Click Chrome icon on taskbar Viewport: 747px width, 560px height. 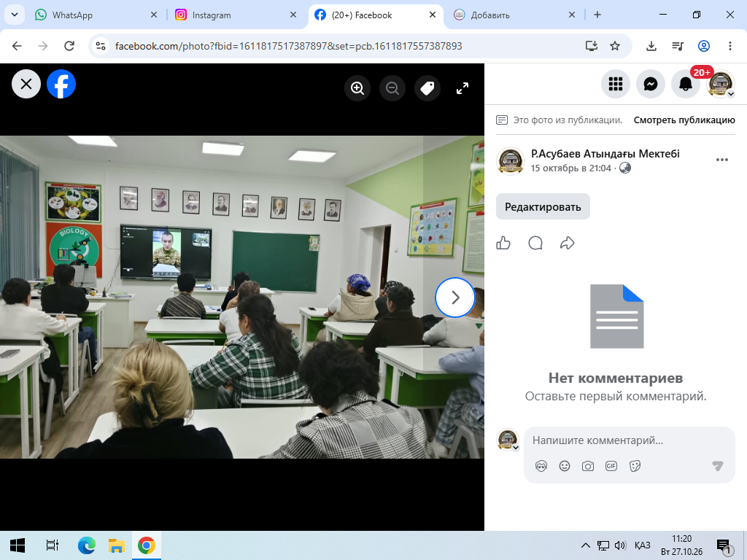pyautogui.click(x=146, y=545)
